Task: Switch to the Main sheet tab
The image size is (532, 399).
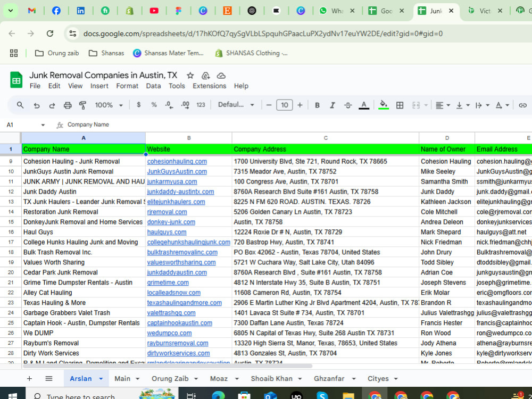Action: (122, 378)
